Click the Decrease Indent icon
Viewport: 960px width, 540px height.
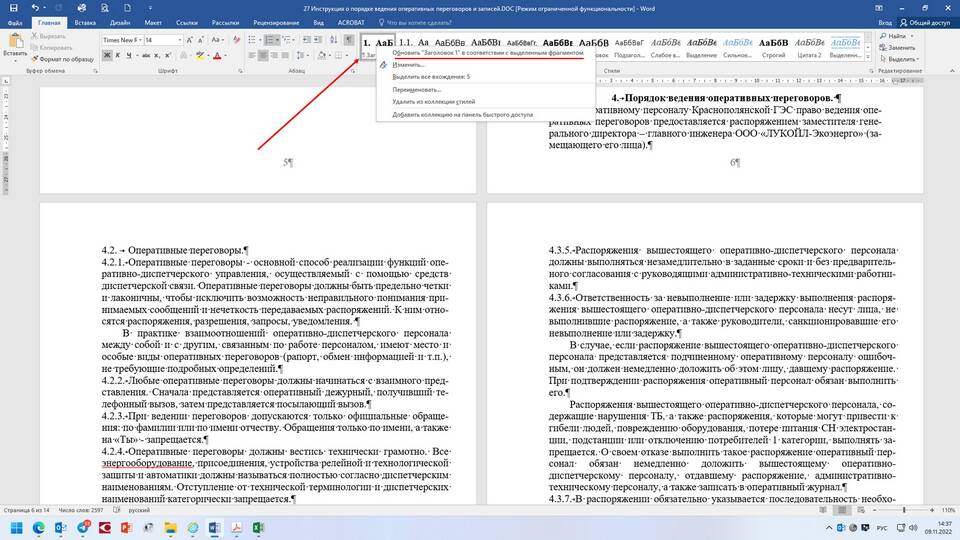[x=306, y=40]
